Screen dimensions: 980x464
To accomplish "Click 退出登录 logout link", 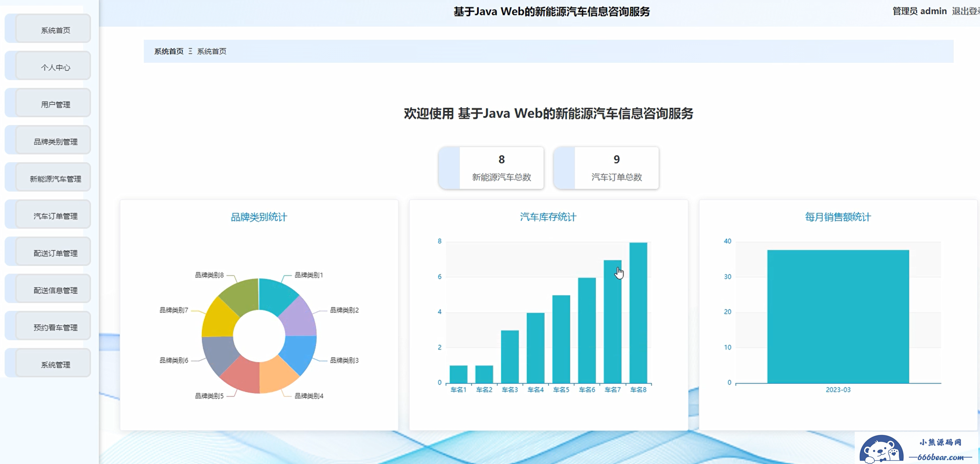I will click(966, 11).
